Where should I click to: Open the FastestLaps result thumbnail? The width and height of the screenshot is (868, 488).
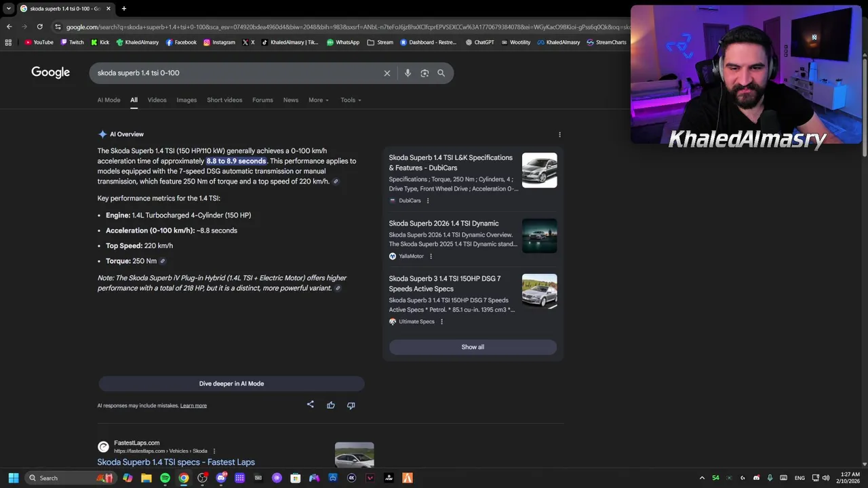point(355,455)
